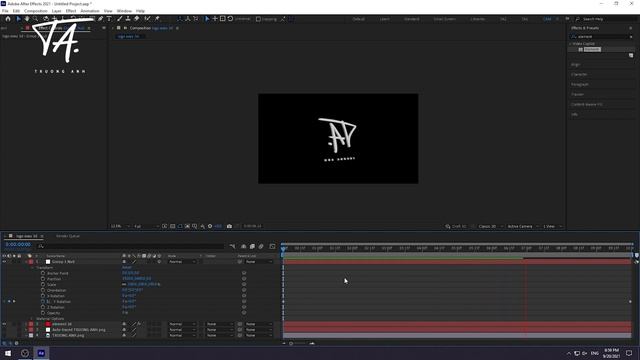The width and height of the screenshot is (640, 360).
Task: Open the Animation menu
Action: pos(90,11)
